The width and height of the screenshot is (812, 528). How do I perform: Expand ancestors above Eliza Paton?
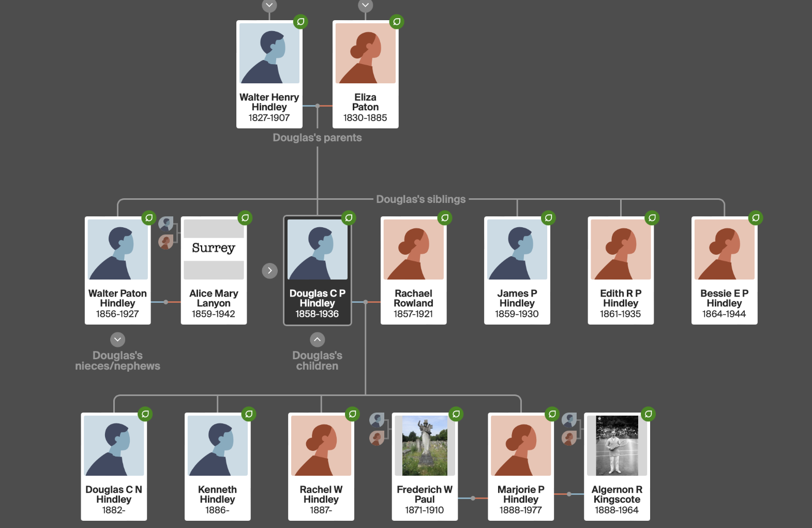pos(366,5)
